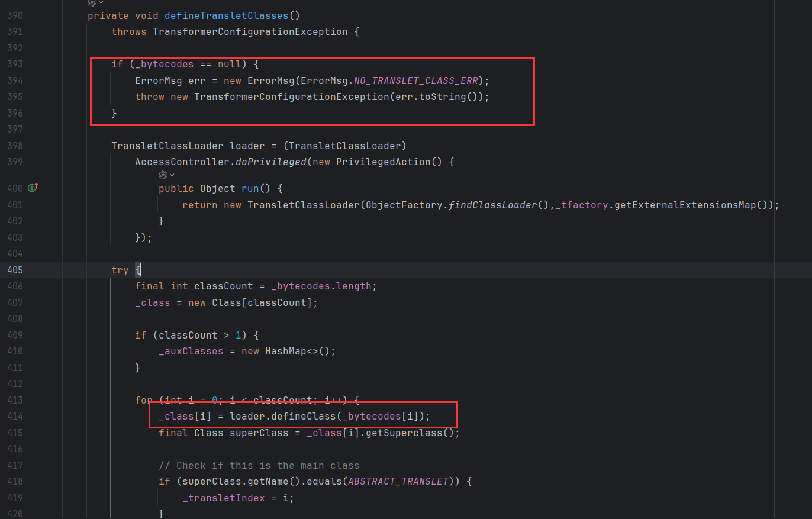Click the HashMap constructor on line 410
The height and width of the screenshot is (519, 812).
[x=286, y=351]
